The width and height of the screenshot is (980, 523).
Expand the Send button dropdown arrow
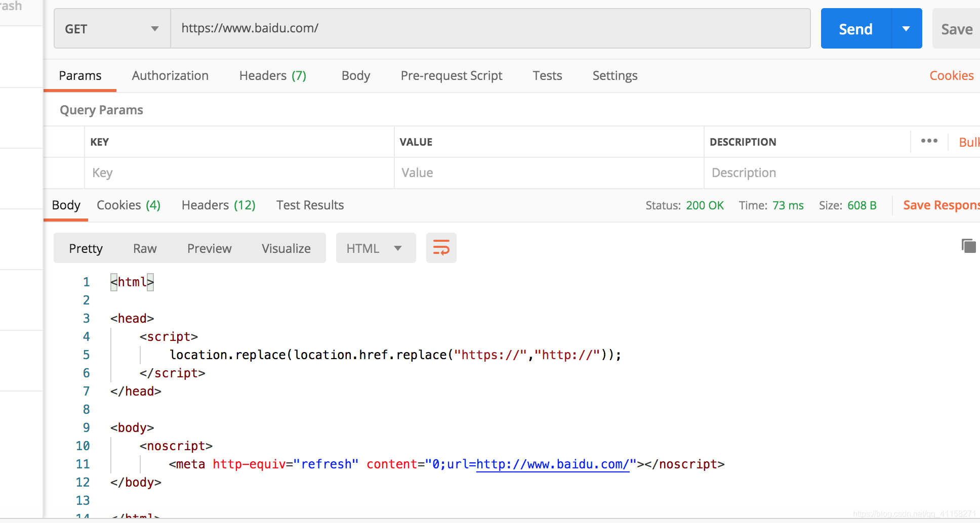pos(906,29)
